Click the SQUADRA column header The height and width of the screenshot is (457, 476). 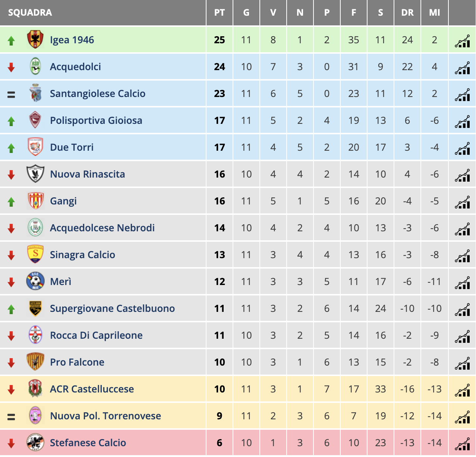click(x=30, y=13)
